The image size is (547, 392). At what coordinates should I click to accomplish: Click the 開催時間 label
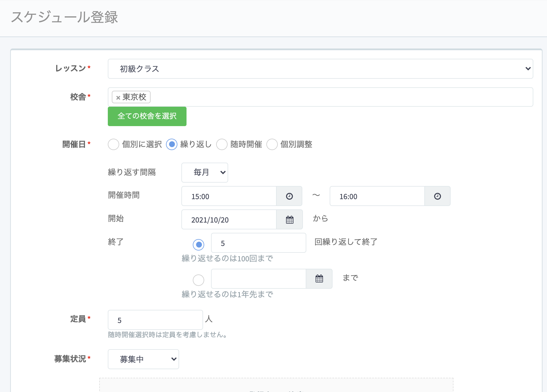tap(124, 195)
